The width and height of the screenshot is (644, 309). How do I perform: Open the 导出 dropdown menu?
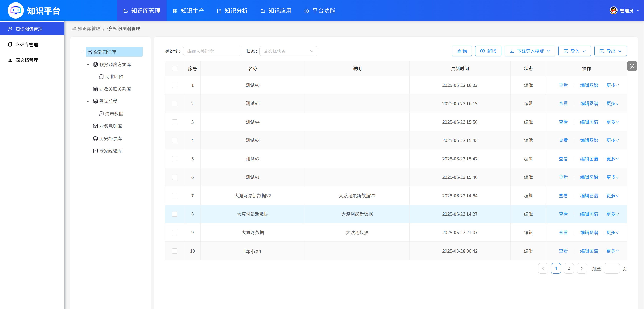pyautogui.click(x=610, y=51)
